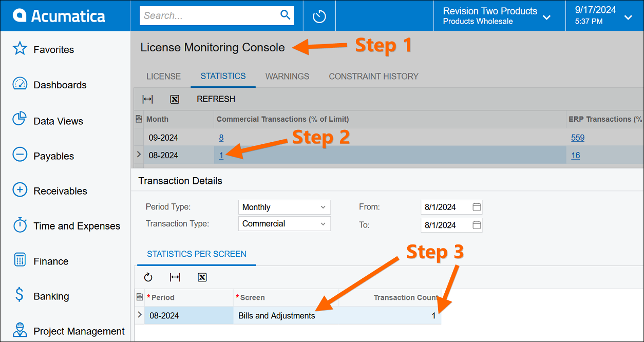
Task: Click the search magnifier icon
Action: 286,15
